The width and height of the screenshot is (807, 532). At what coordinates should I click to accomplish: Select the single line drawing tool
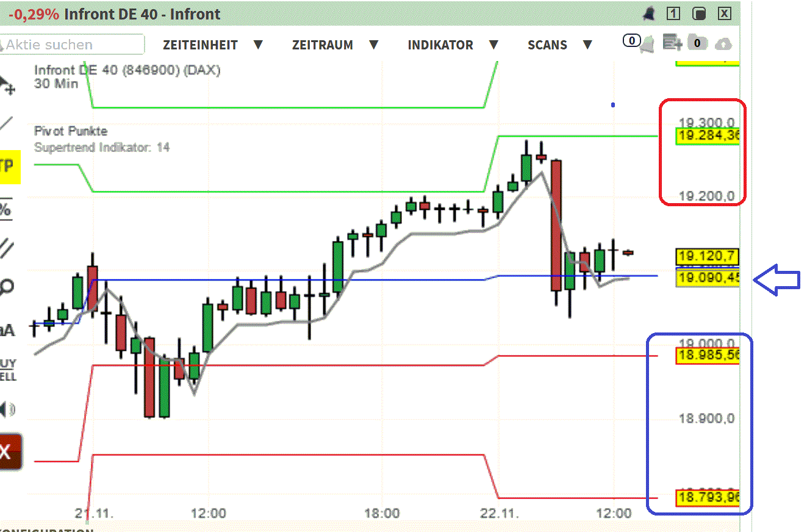coord(5,124)
